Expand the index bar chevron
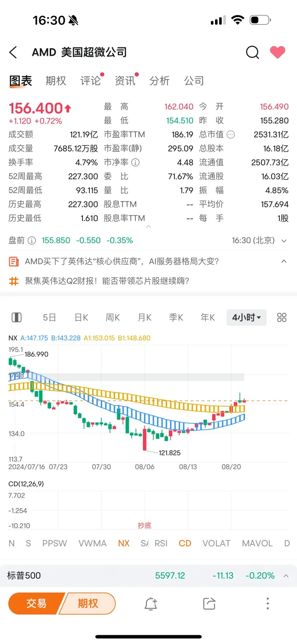Screen dimensions: 297x644 tap(285, 576)
